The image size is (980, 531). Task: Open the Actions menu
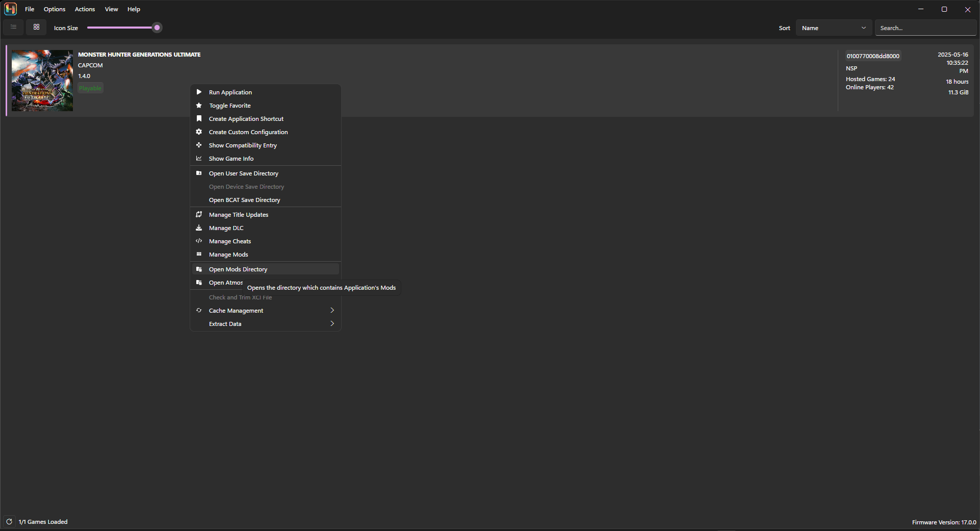(85, 9)
